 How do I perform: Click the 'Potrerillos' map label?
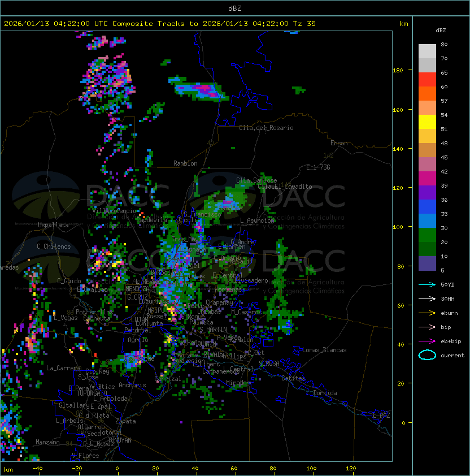click(94, 312)
